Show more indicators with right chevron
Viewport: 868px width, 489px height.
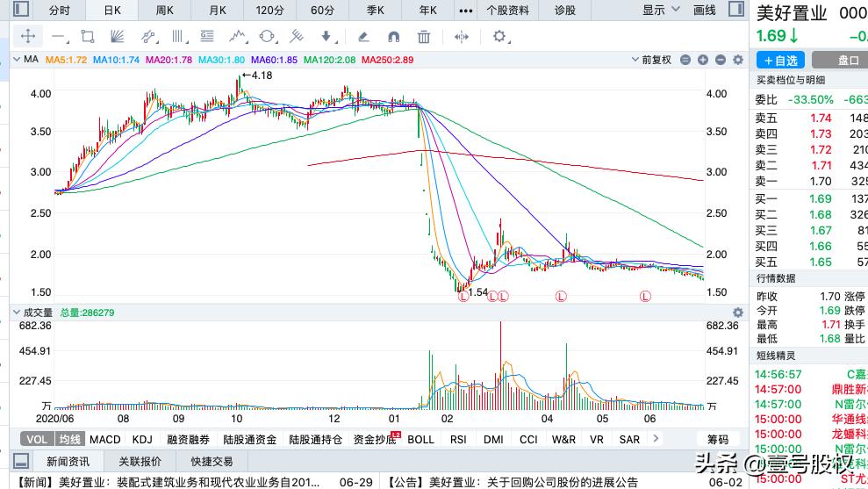(x=656, y=439)
